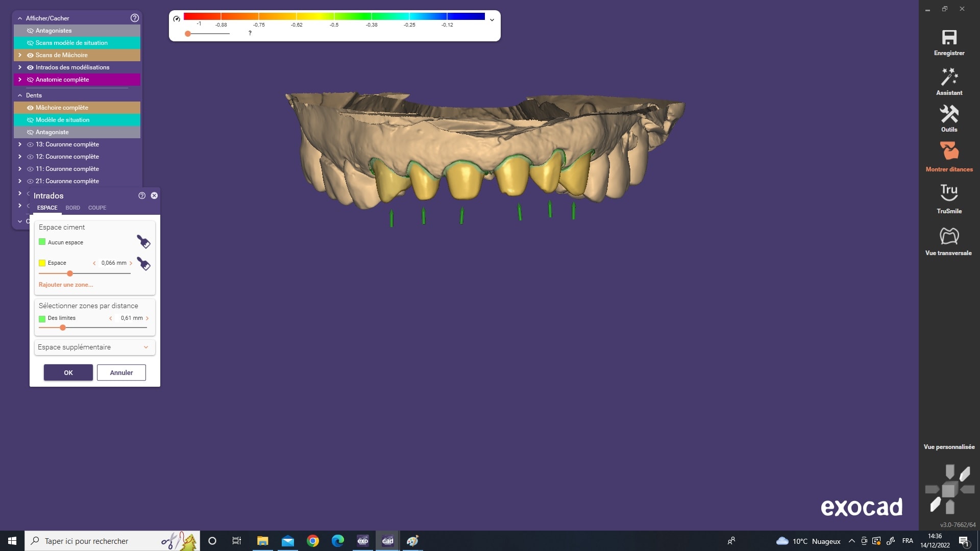Viewport: 980px width, 551px height.
Task: Click the Enregistrer save icon
Action: [949, 38]
